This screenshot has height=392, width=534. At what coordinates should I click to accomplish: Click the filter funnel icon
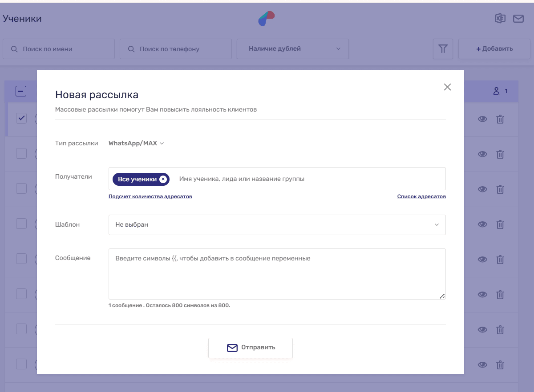click(x=443, y=49)
